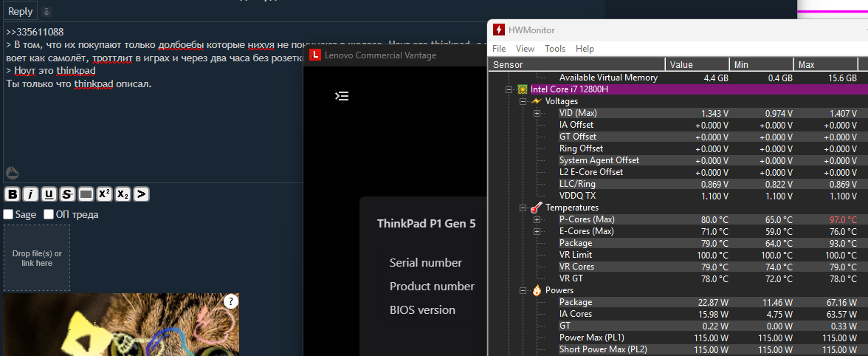Click the Product number label in Vantage
The height and width of the screenshot is (356, 868).
pyautogui.click(x=432, y=287)
